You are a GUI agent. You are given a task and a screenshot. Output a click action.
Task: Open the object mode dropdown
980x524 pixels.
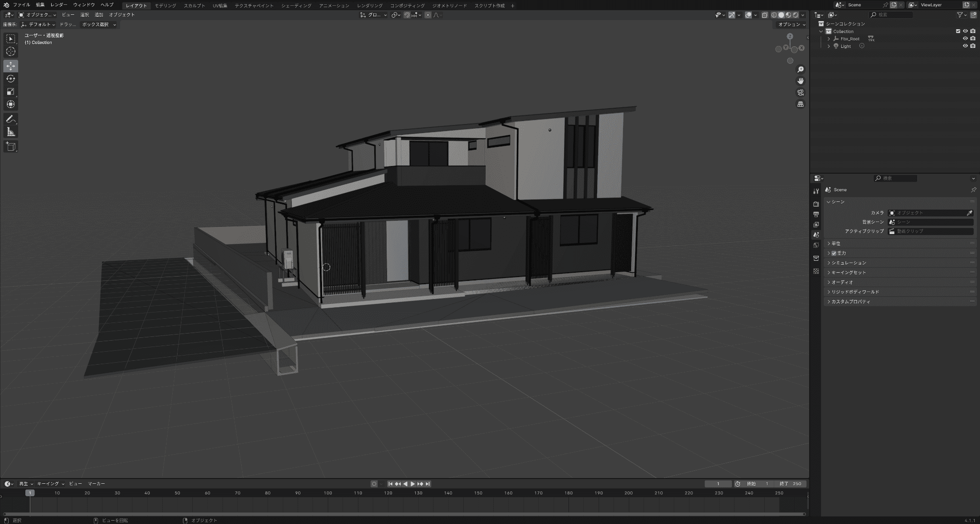pos(37,15)
